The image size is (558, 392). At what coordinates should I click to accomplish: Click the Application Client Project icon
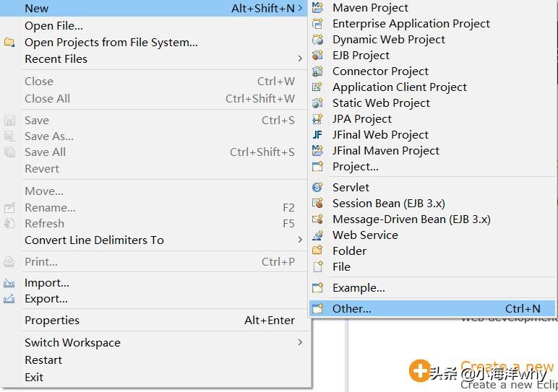(317, 87)
